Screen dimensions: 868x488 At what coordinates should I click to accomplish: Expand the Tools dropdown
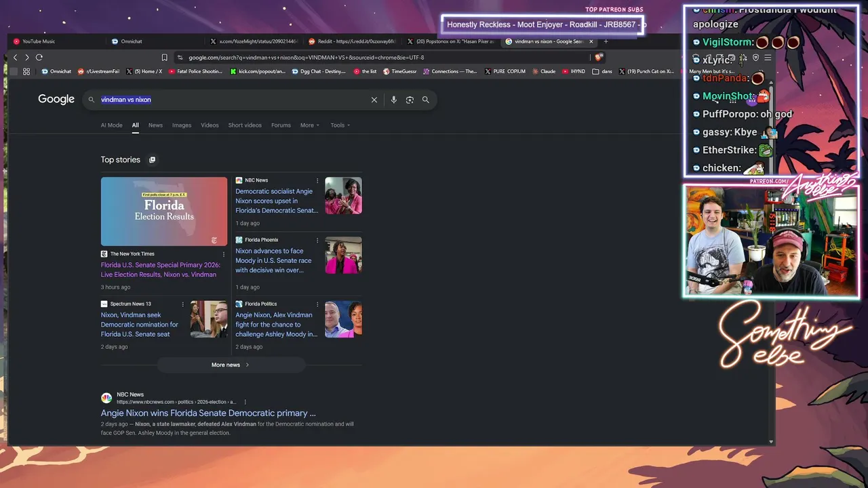coord(340,125)
